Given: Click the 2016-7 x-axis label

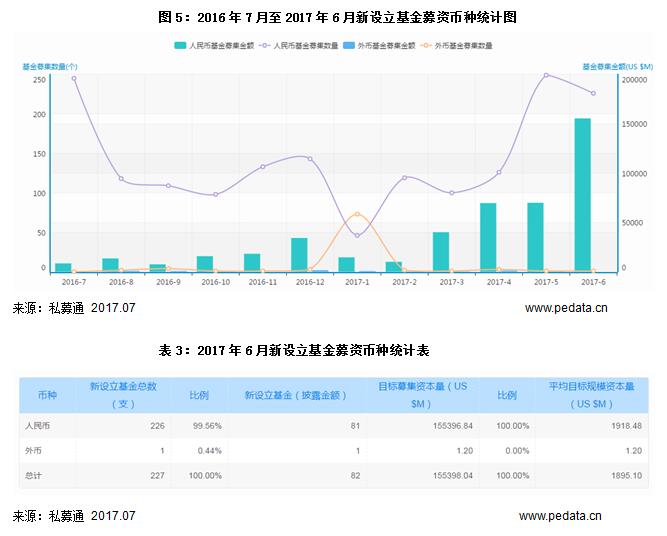Looking at the screenshot, I should 74,282.
